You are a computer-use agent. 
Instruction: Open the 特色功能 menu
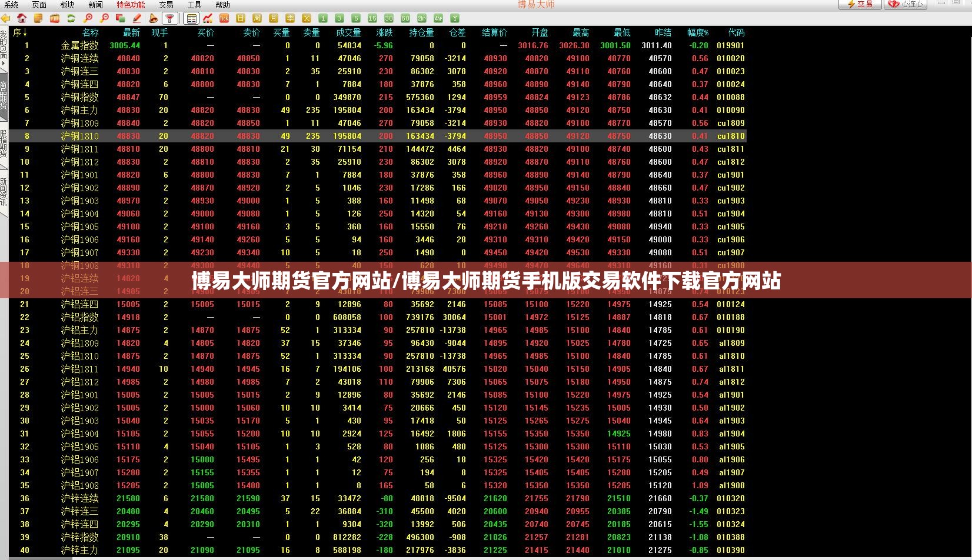pyautogui.click(x=131, y=5)
